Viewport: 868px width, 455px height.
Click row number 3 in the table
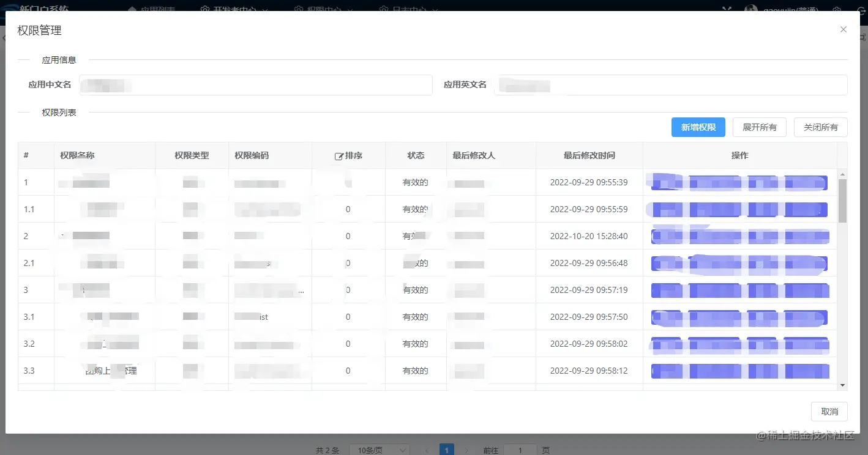click(x=26, y=290)
